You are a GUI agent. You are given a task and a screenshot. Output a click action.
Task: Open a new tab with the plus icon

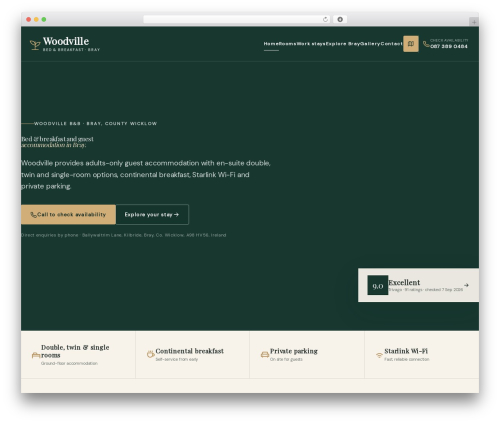tap(474, 22)
